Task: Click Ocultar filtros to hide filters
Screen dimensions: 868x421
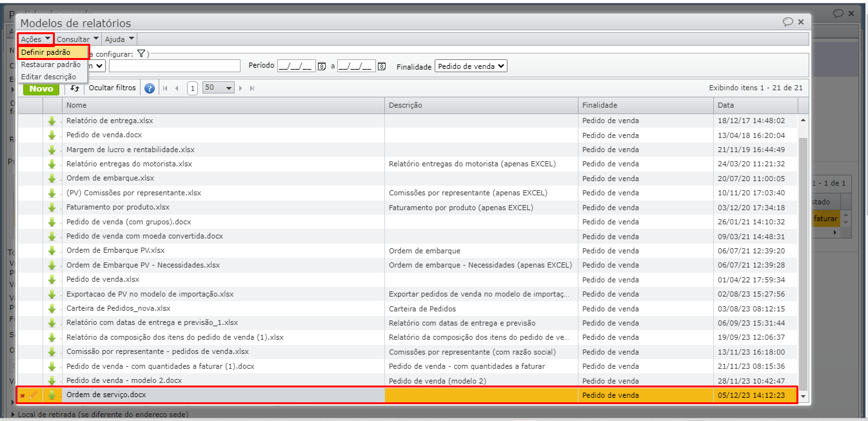Action: (112, 88)
